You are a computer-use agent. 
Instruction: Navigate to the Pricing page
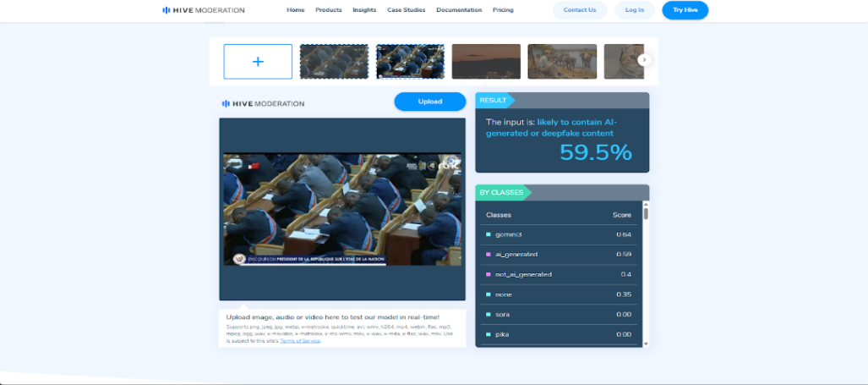(x=503, y=10)
